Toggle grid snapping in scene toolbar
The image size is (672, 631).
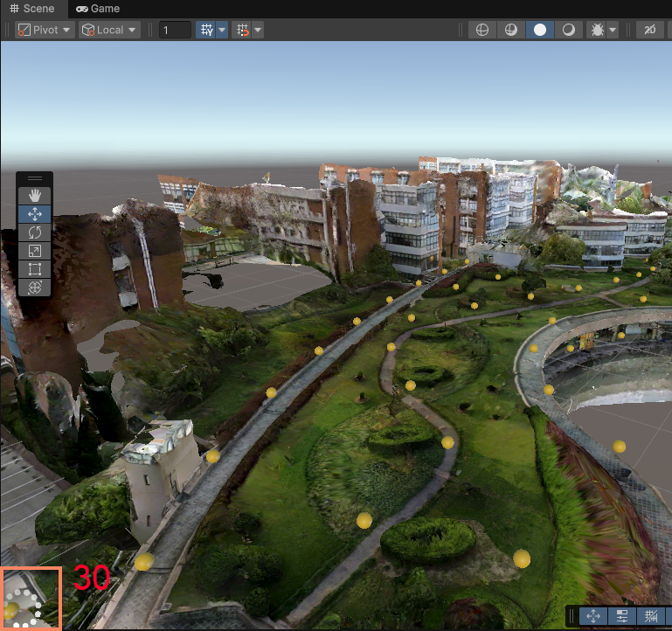[x=206, y=30]
